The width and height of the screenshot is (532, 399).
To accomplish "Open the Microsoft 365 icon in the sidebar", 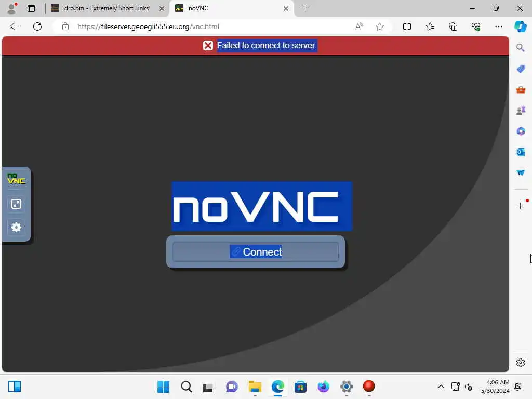I will click(521, 131).
